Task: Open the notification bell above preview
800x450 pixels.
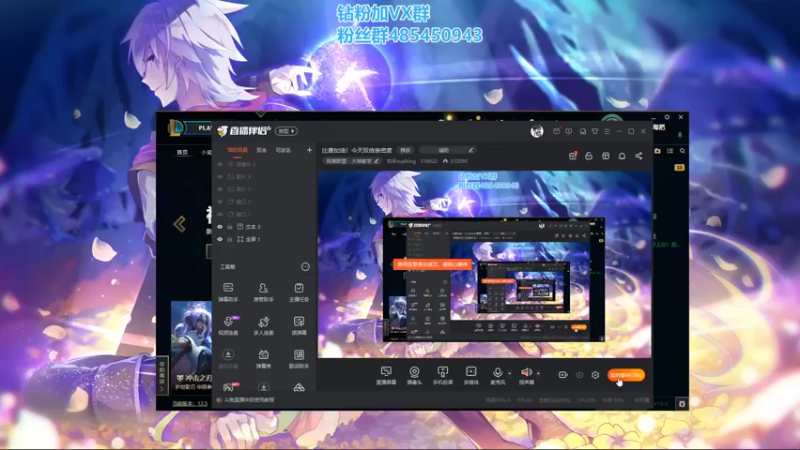Action: pyautogui.click(x=622, y=156)
